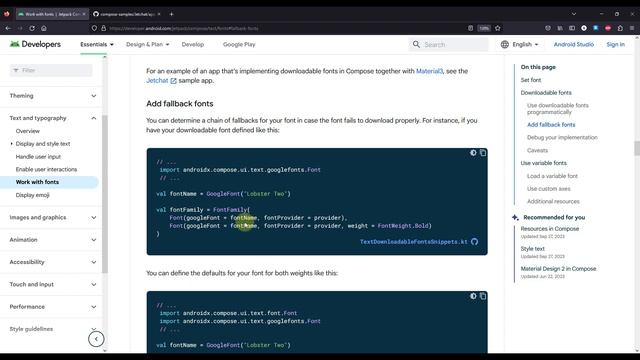
Task: Jump to Set font section
Action: [x=531, y=80]
